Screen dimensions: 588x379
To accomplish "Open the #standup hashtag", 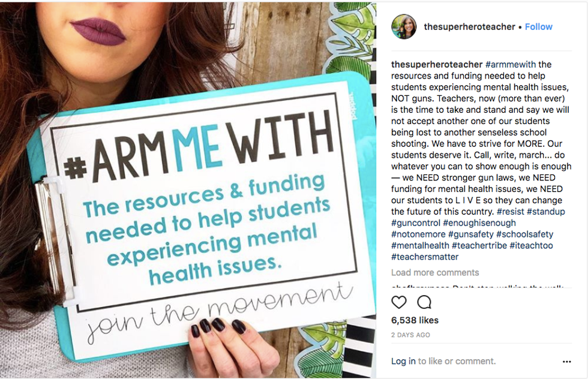I will point(545,212).
